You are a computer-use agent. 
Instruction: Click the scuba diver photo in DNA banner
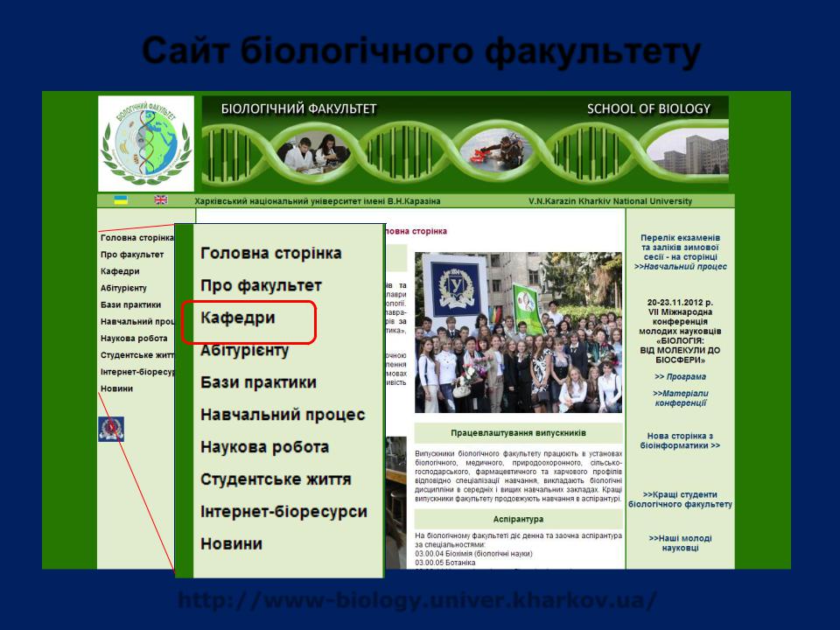tap(497, 150)
